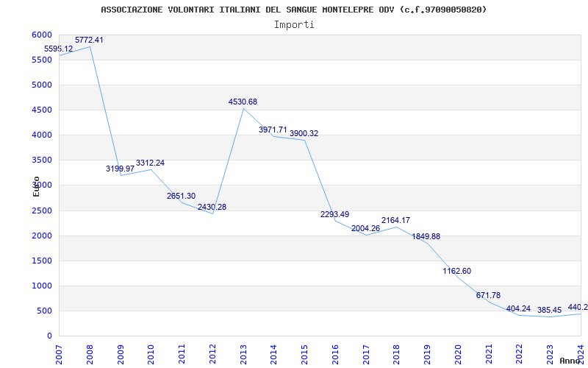
Task: Click the y-axis tick 1500
Action: click(x=43, y=261)
